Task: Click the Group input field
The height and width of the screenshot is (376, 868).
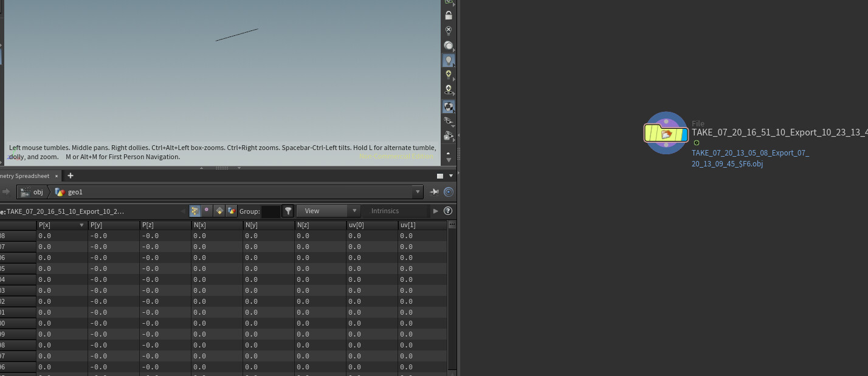Action: point(270,211)
